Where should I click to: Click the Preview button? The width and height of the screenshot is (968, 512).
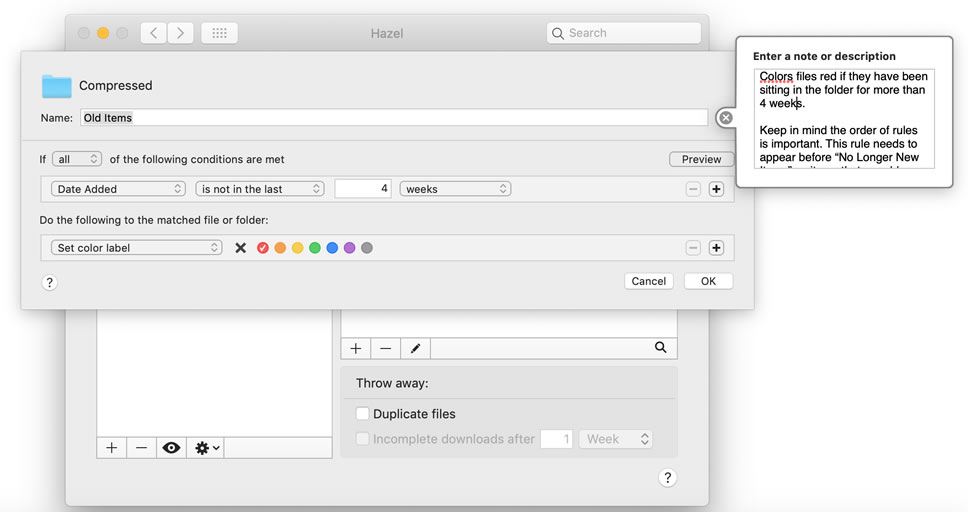[x=701, y=159]
